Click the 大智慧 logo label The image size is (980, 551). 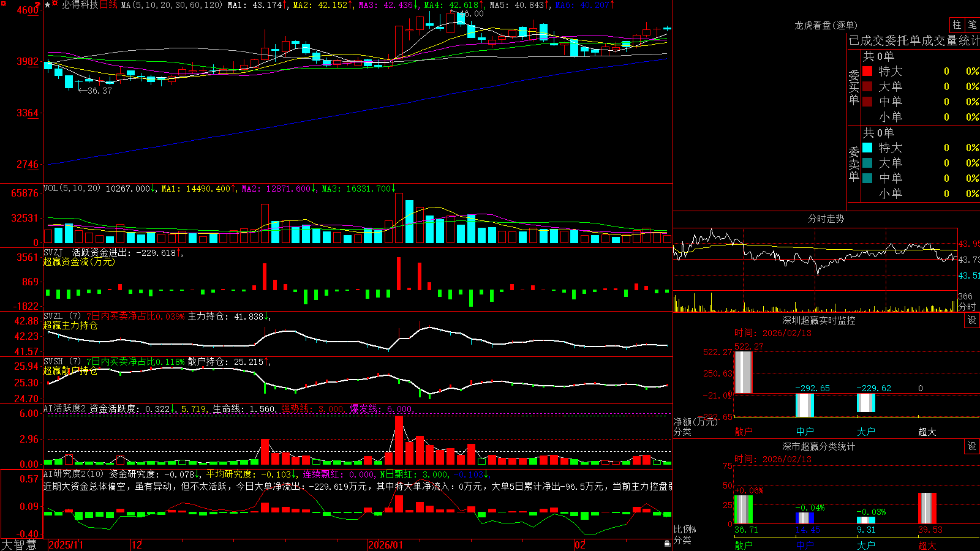(x=19, y=544)
